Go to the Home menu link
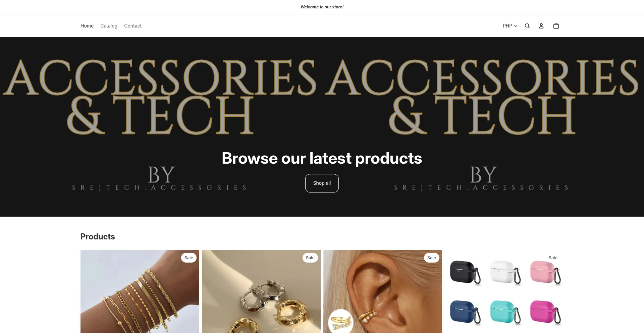Image resolution: width=644 pixels, height=333 pixels. (x=87, y=26)
